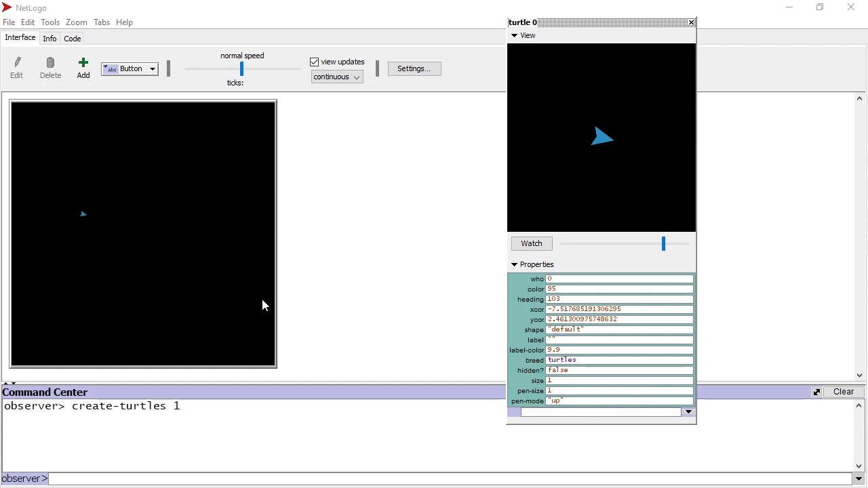Click the NetLogo logo in title bar
868x488 pixels.
point(7,7)
